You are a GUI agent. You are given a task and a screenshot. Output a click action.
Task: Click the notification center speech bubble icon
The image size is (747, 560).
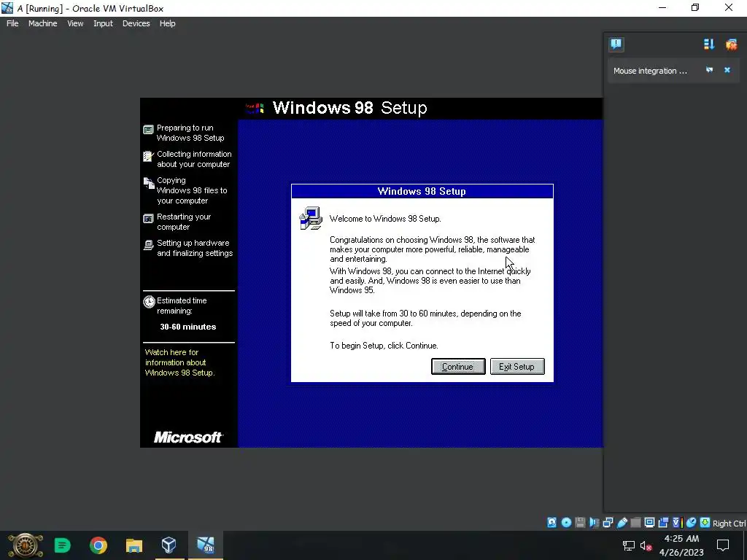pos(616,44)
